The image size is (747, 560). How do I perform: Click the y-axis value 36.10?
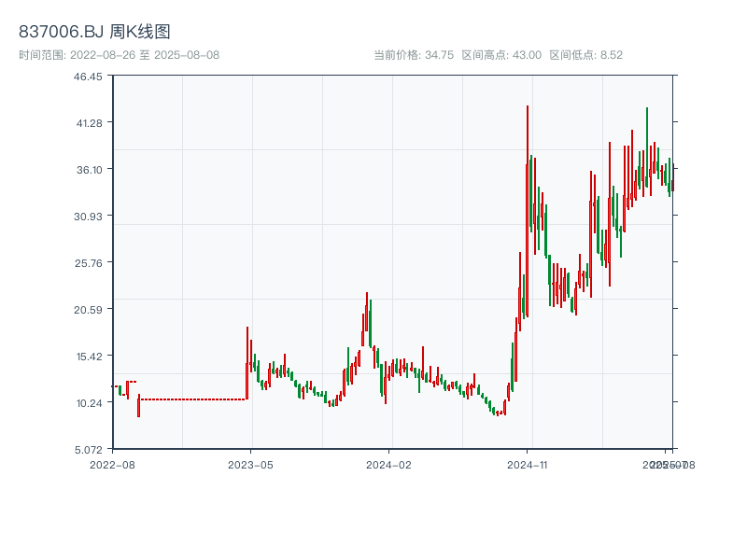90,170
